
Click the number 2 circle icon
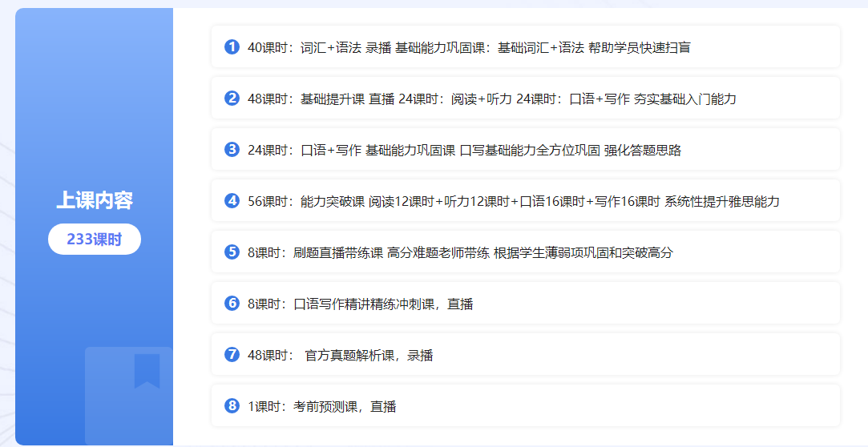tap(232, 99)
